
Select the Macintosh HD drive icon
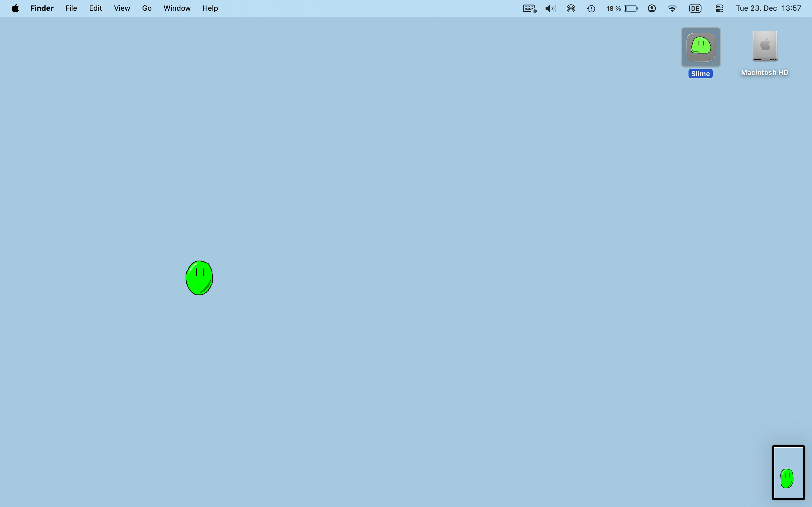click(x=765, y=46)
